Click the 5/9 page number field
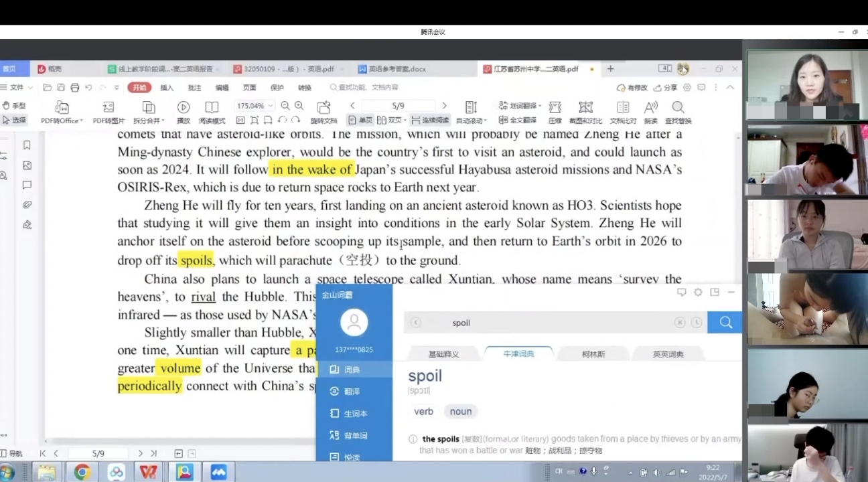This screenshot has height=482, width=868. point(398,106)
